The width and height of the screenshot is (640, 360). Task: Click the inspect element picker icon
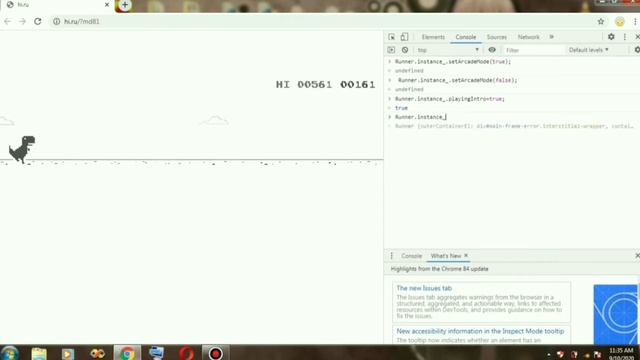(x=391, y=37)
